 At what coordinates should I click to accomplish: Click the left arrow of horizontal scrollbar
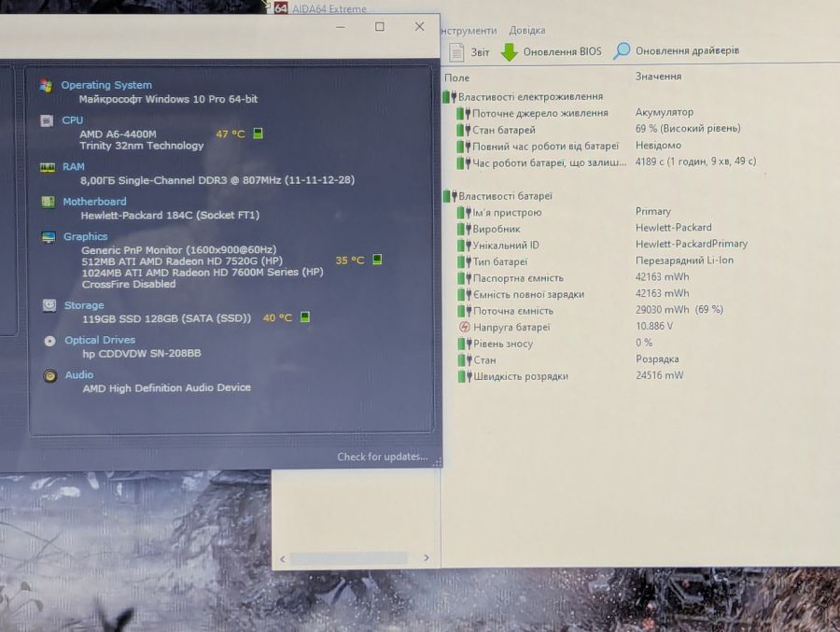pos(283,559)
